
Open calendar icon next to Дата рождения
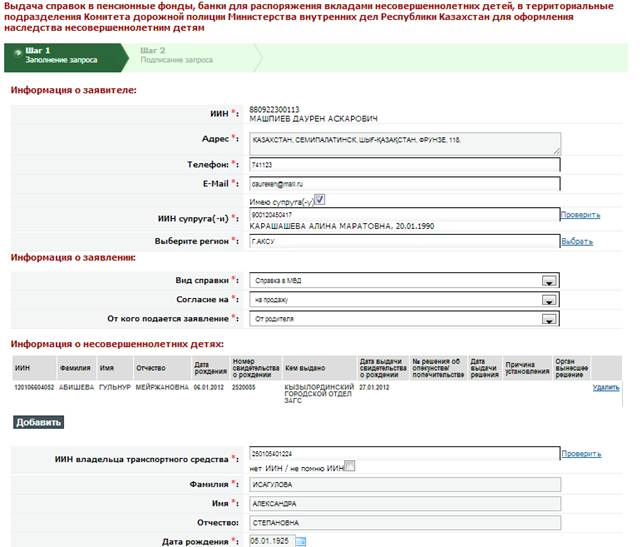[x=300, y=542]
